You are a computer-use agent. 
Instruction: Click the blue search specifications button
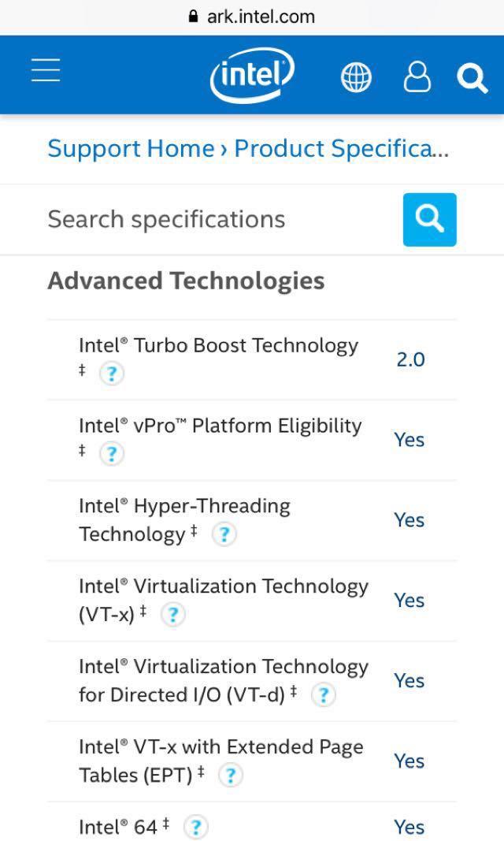(x=429, y=219)
